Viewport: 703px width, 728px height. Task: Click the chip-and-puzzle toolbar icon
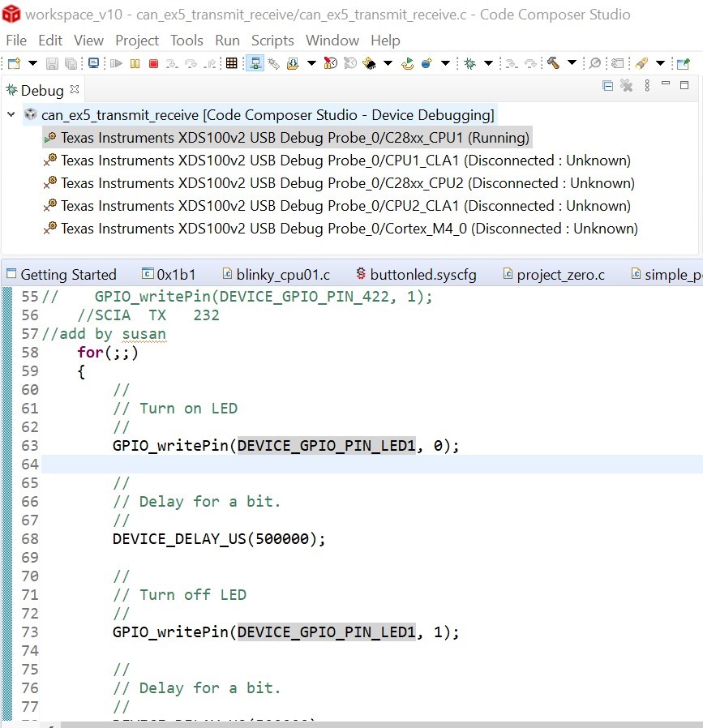[x=370, y=63]
